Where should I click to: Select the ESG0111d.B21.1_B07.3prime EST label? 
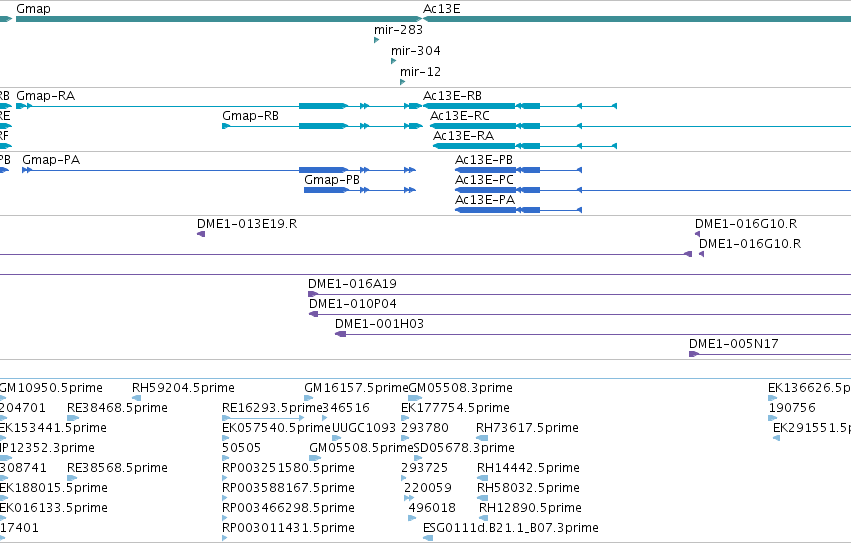(511, 528)
